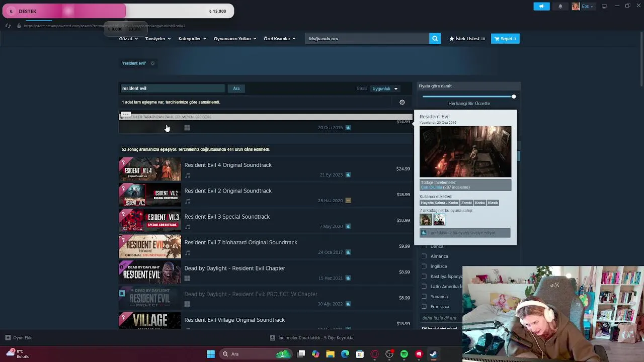Open the search settings gear icon

402,103
